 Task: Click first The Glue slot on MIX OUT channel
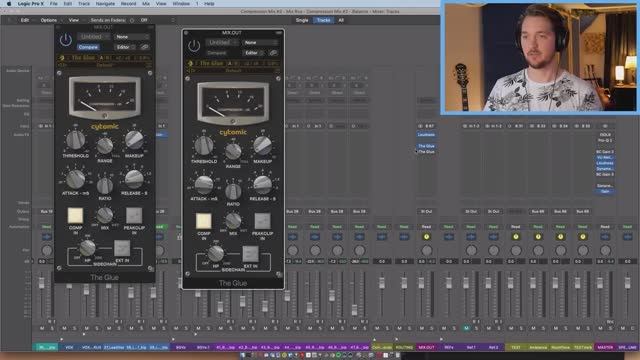tap(427, 146)
